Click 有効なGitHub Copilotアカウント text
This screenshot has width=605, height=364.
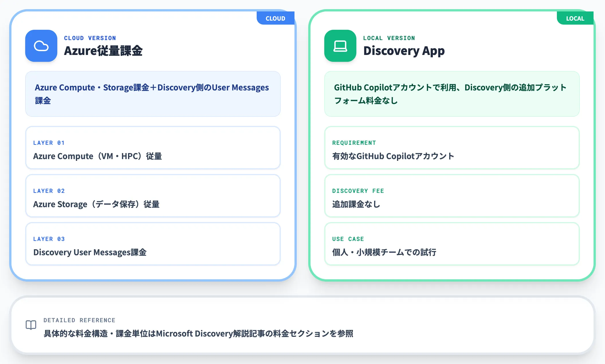[393, 156]
